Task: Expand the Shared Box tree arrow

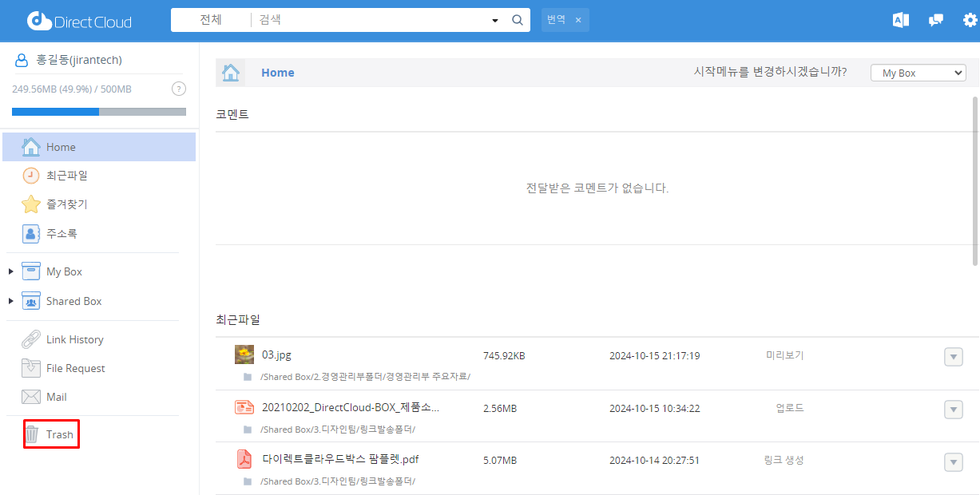Action: tap(11, 301)
